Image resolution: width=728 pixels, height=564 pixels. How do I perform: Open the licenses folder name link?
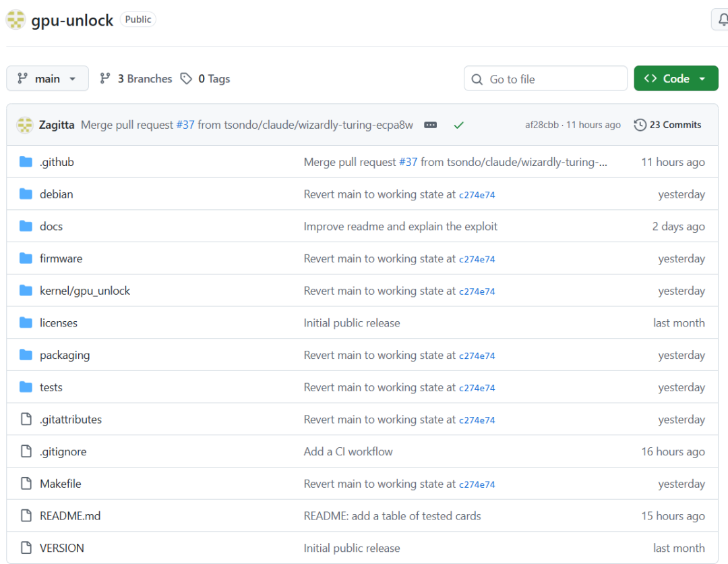click(x=59, y=323)
